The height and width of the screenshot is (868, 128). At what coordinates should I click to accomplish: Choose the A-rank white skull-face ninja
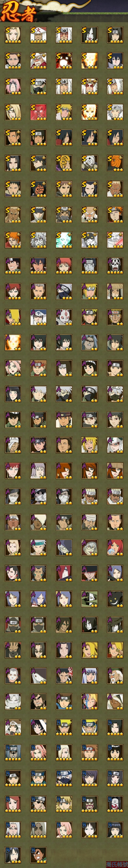pyautogui.click(x=115, y=266)
